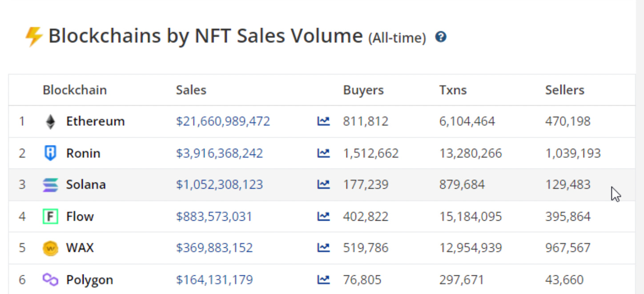Click Polygon transactions value 297,671
This screenshot has height=294, width=644.
coord(462,280)
